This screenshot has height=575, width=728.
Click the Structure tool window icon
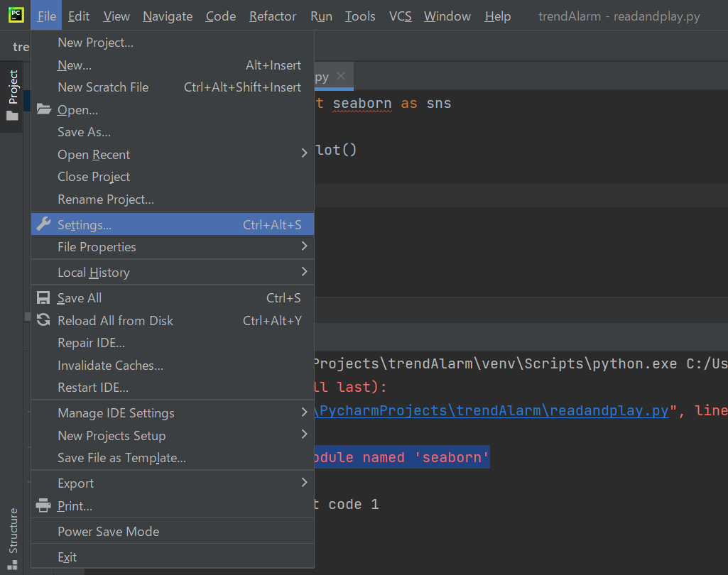pyautogui.click(x=13, y=565)
